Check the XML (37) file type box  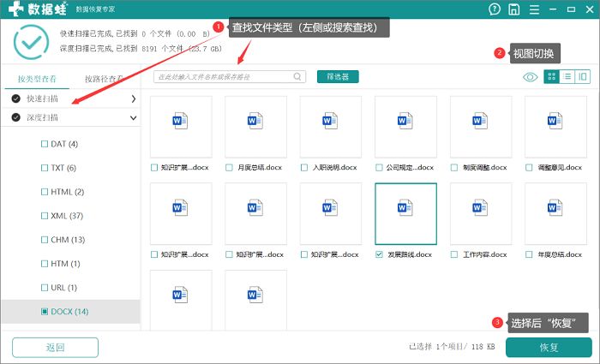point(45,216)
